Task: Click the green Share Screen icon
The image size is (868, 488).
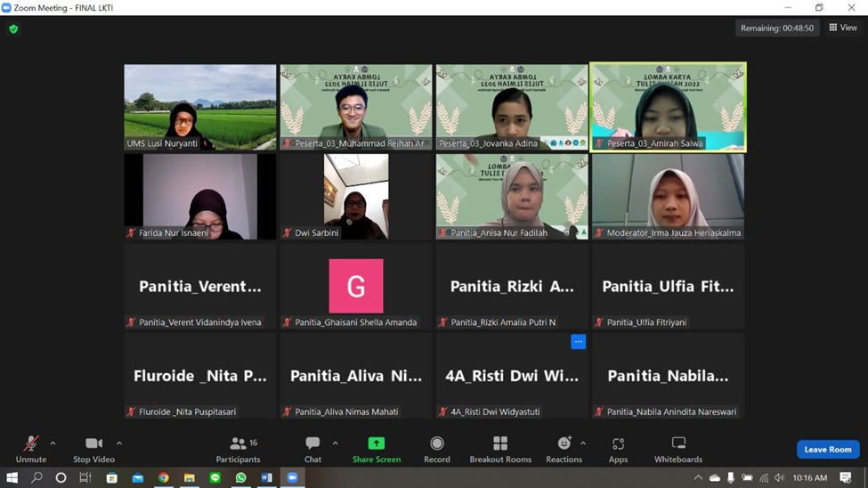Action: [x=377, y=443]
